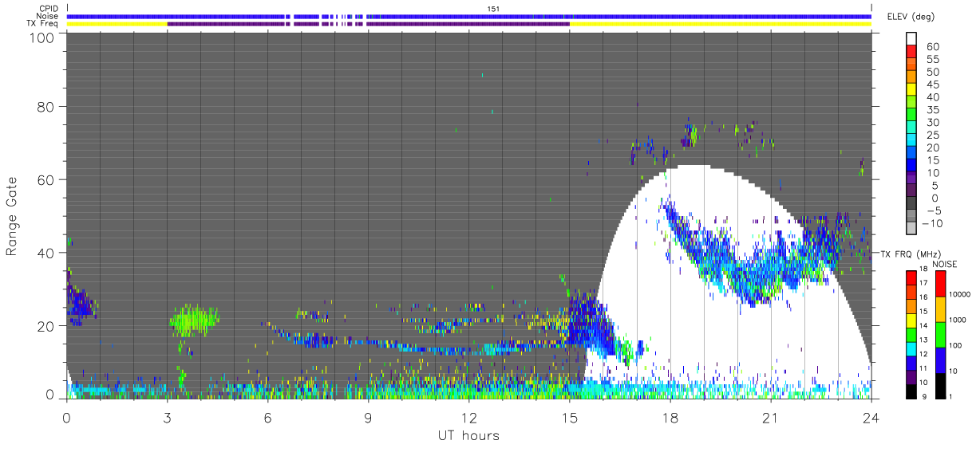980x452 pixels.
Task: Pick the blue segment of the NOISE bar
Action: coord(939,359)
